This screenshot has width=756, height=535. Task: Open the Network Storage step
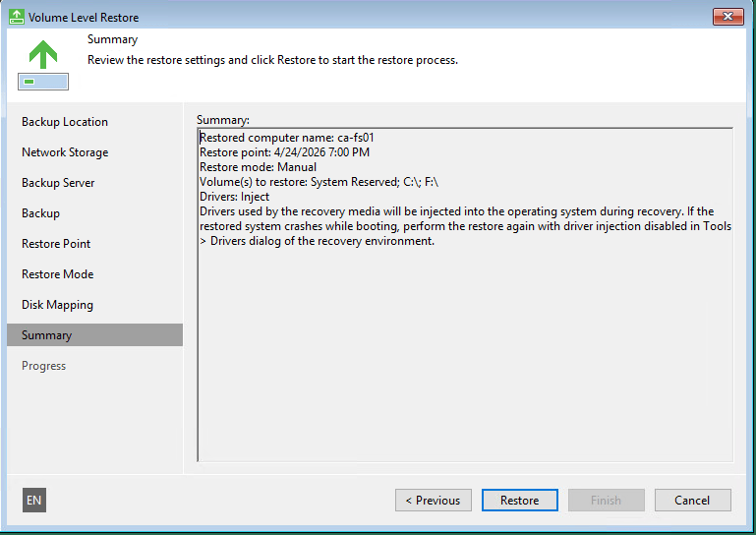65,152
